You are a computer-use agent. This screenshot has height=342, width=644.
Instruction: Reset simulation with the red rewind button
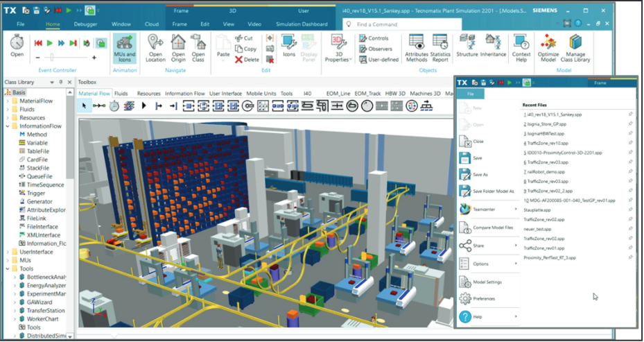click(38, 43)
